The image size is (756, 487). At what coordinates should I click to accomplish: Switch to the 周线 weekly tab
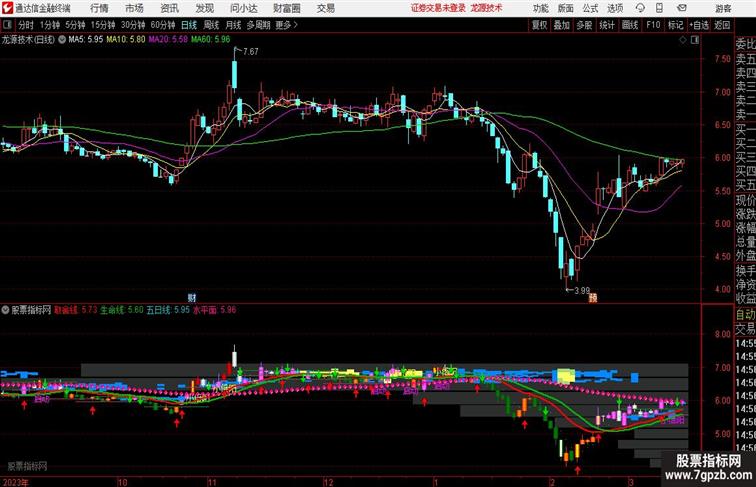click(x=211, y=25)
